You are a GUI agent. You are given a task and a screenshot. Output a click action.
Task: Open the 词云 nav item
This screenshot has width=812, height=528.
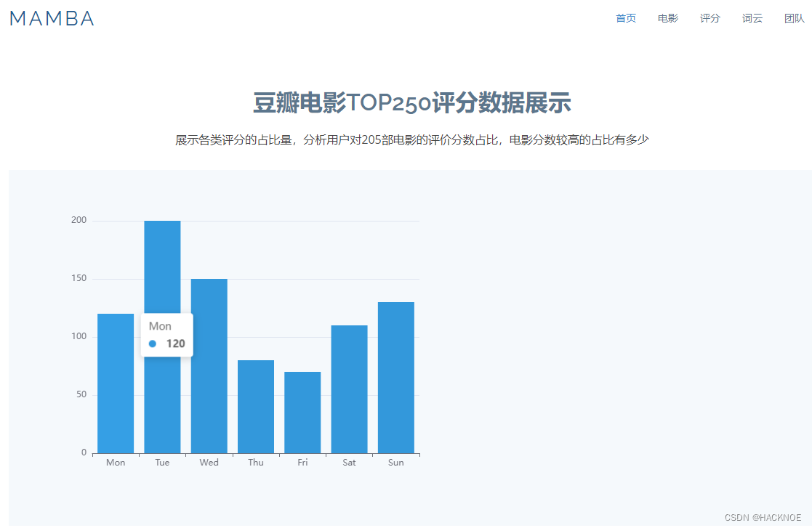pyautogui.click(x=752, y=19)
